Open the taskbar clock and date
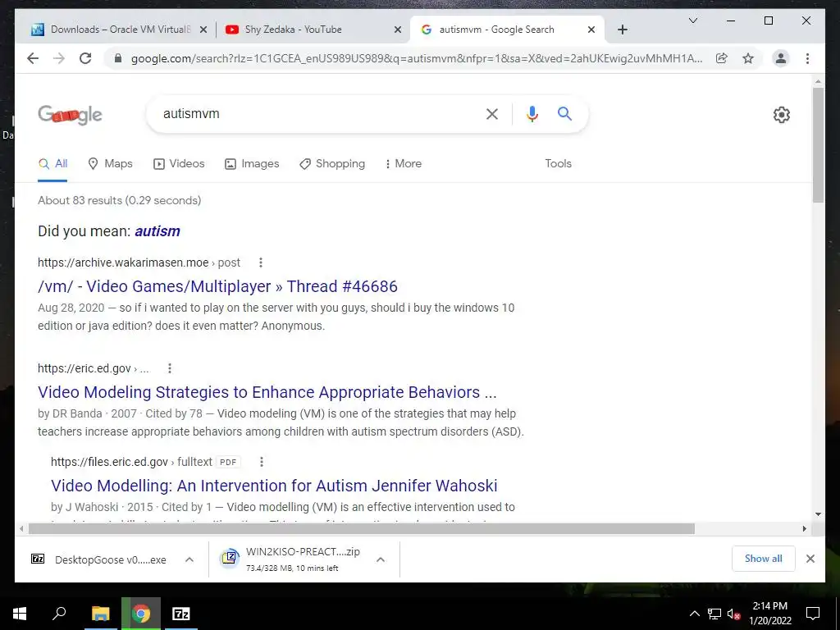This screenshot has width=840, height=630. (770, 614)
